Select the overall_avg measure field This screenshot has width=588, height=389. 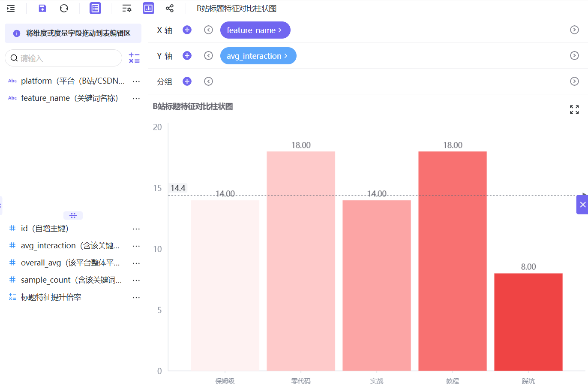pos(70,263)
